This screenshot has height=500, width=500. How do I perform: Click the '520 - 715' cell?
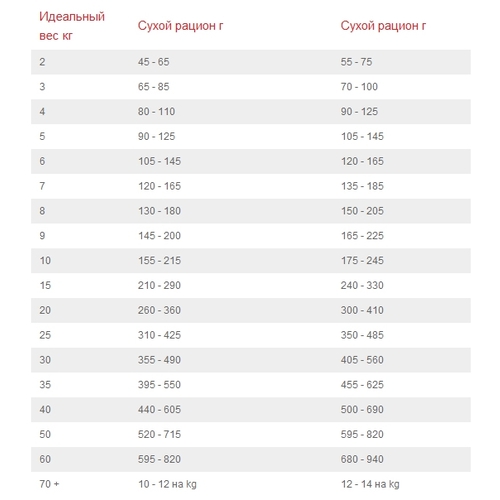pyautogui.click(x=159, y=434)
